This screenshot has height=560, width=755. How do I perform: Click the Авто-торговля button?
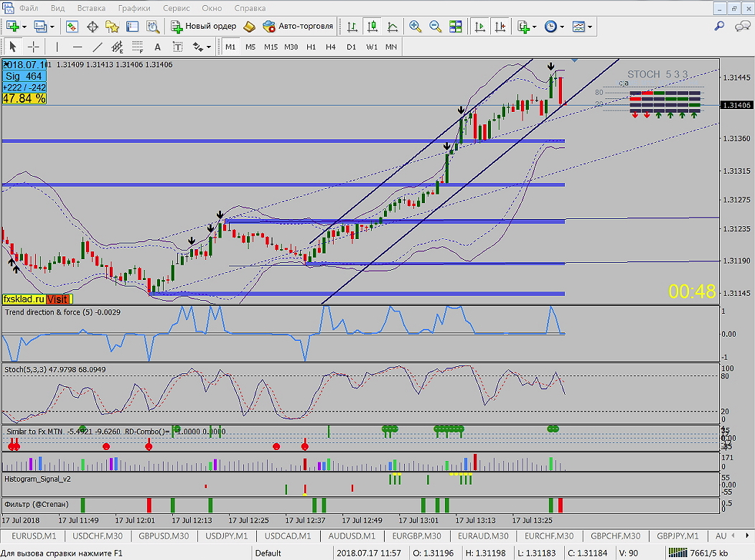pos(299,27)
